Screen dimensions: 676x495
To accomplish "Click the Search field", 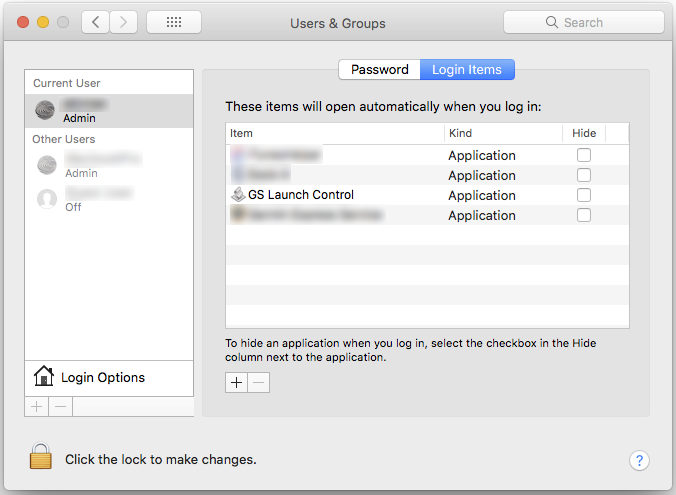I will click(x=583, y=22).
